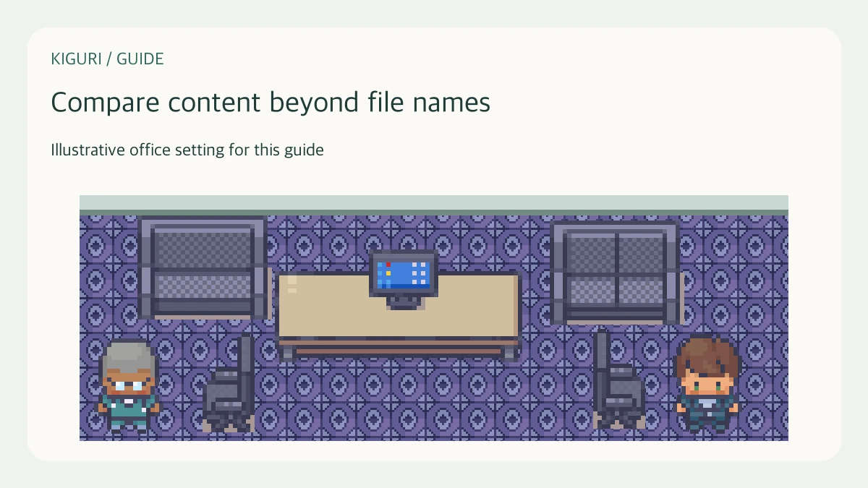The height and width of the screenshot is (488, 868).
Task: Click the gray-haired character with glasses
Action: pos(129,386)
